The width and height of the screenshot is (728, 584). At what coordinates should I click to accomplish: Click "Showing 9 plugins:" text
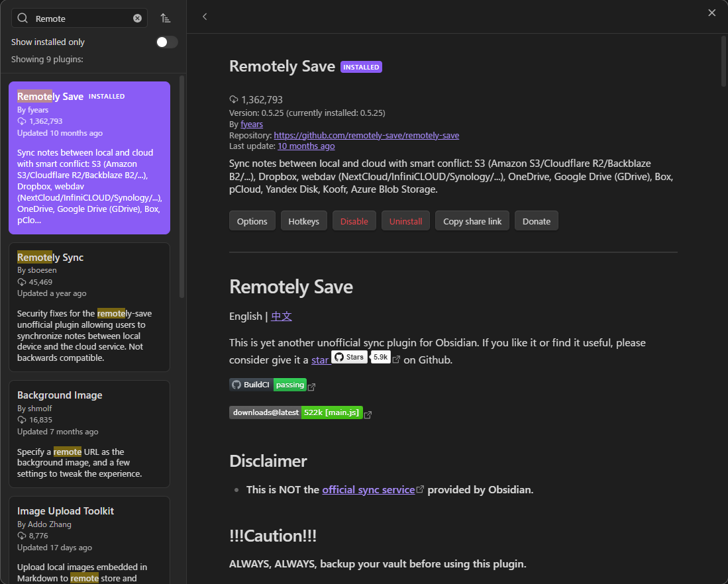tap(47, 59)
